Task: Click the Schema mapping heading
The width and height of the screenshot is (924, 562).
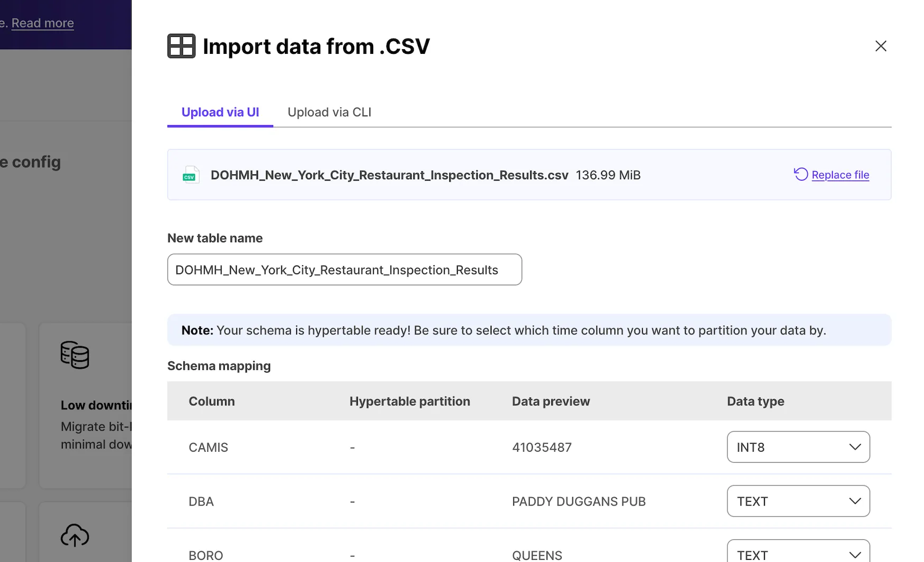Action: click(x=219, y=366)
